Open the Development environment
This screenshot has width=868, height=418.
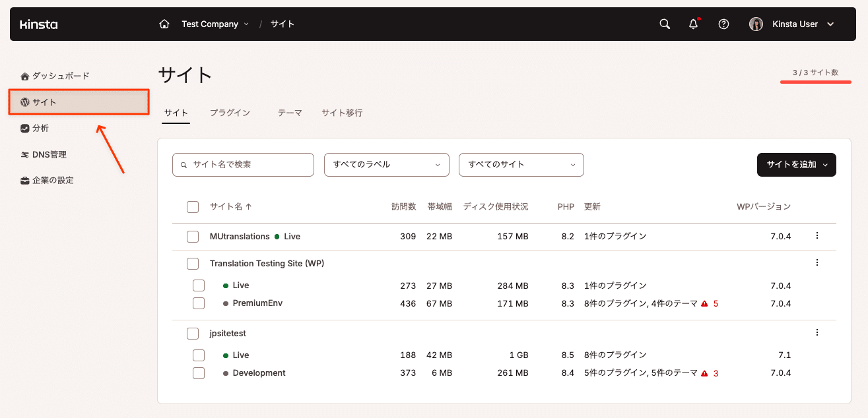(259, 373)
